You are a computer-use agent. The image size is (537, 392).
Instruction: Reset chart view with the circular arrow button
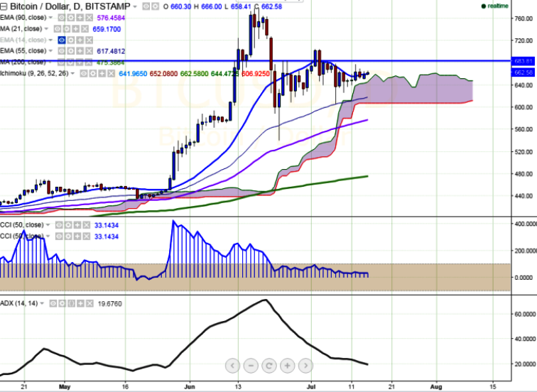pos(269,366)
